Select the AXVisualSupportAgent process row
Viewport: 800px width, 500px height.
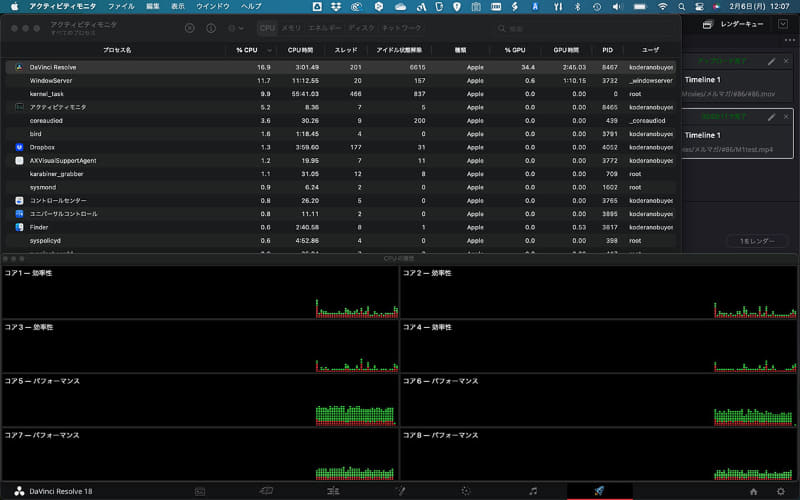coord(340,160)
